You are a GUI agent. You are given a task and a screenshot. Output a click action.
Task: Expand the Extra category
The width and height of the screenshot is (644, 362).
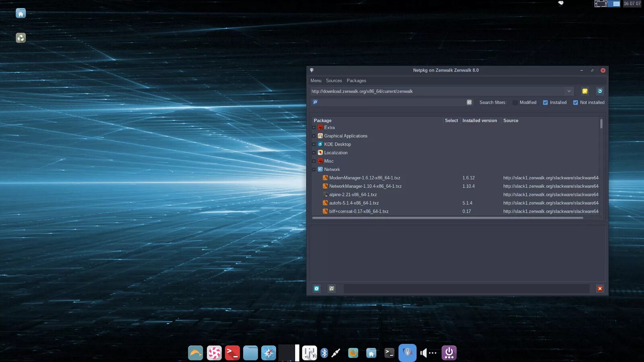(314, 128)
